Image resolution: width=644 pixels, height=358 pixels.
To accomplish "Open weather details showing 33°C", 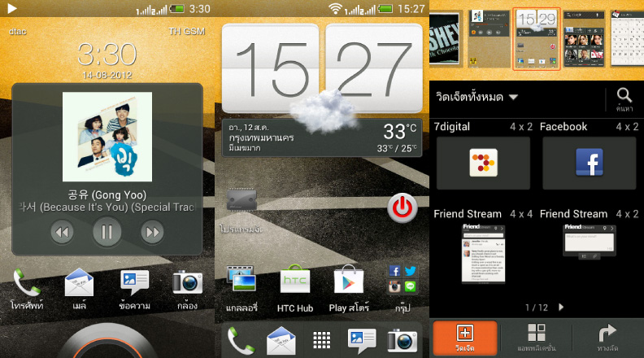I will tap(321, 138).
